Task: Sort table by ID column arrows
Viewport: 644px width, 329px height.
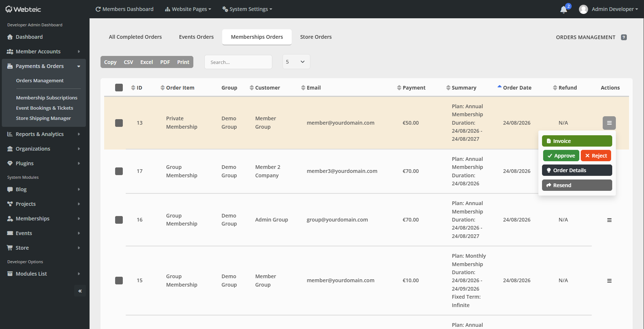Action: click(x=133, y=88)
